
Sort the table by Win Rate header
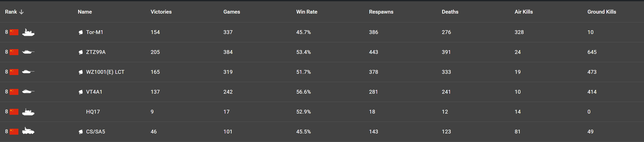pos(306,12)
